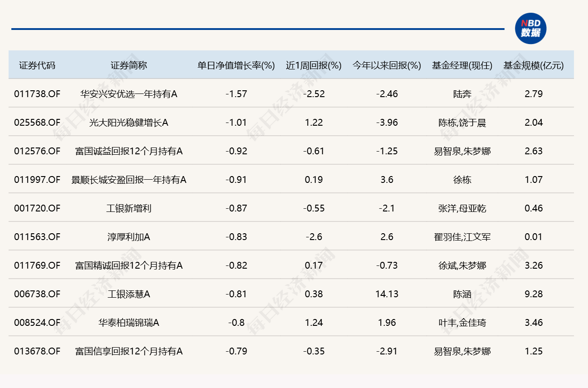Select fund name 工银新增利
This screenshot has height=388, width=588.
point(129,208)
